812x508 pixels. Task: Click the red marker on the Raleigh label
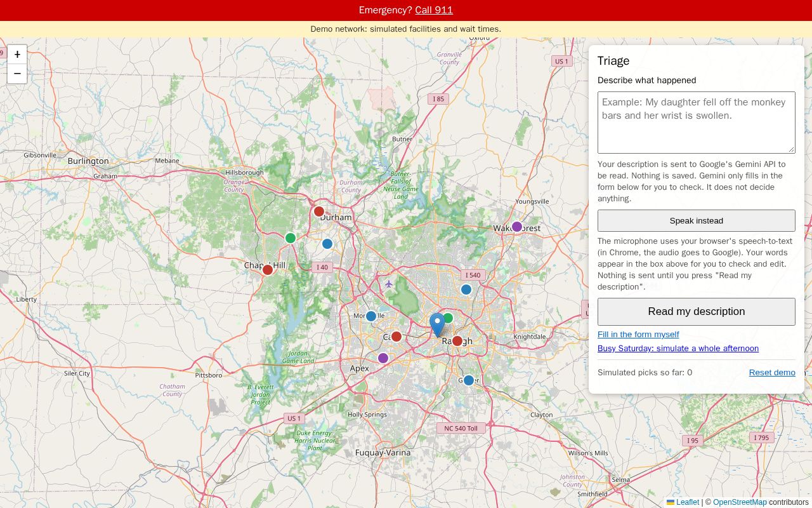coord(457,341)
